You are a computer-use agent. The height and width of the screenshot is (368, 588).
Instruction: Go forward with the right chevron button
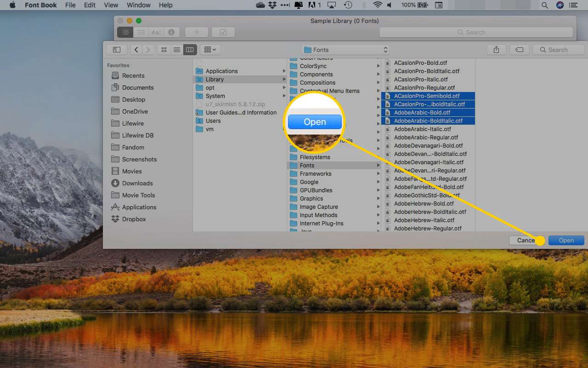pos(148,50)
